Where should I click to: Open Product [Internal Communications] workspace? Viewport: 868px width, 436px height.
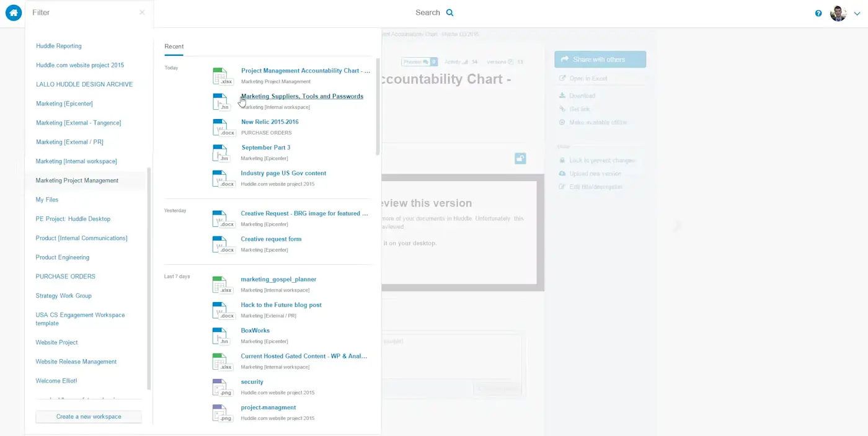pos(81,238)
